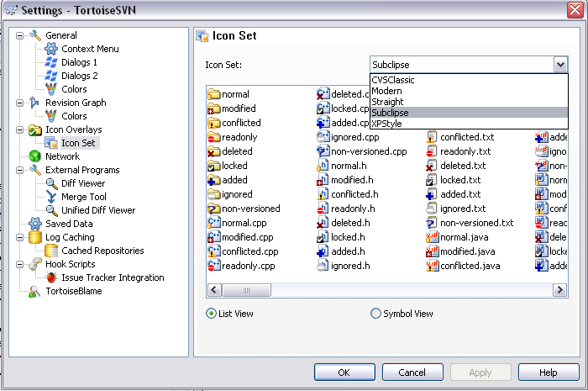Click the normal.java file icon
The height and width of the screenshot is (391, 588).
pyautogui.click(x=432, y=237)
